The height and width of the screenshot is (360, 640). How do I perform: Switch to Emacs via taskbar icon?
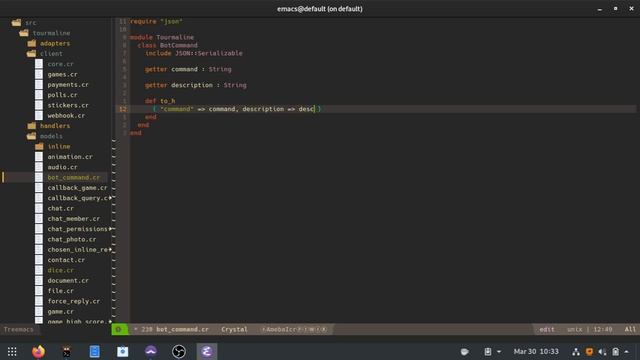pos(207,351)
